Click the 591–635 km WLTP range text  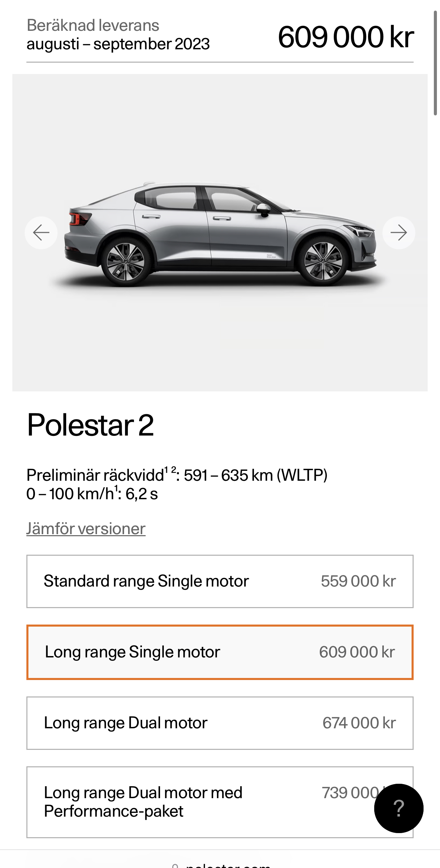[256, 475]
